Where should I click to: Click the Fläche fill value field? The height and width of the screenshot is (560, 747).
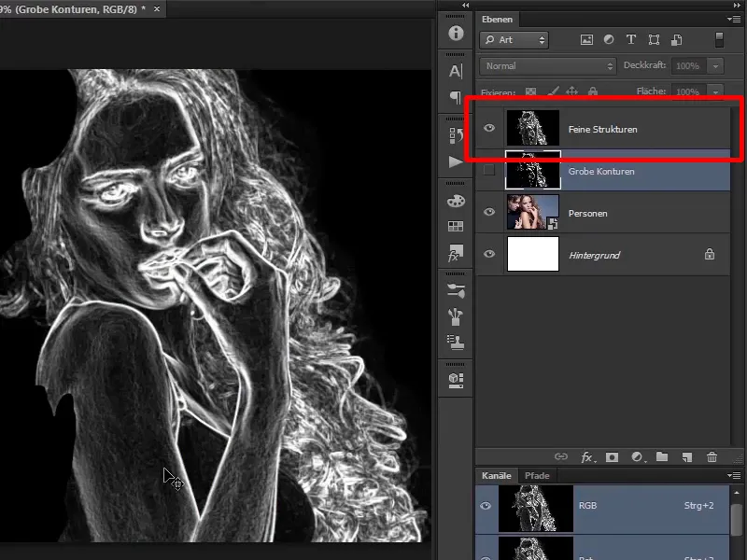(x=689, y=91)
